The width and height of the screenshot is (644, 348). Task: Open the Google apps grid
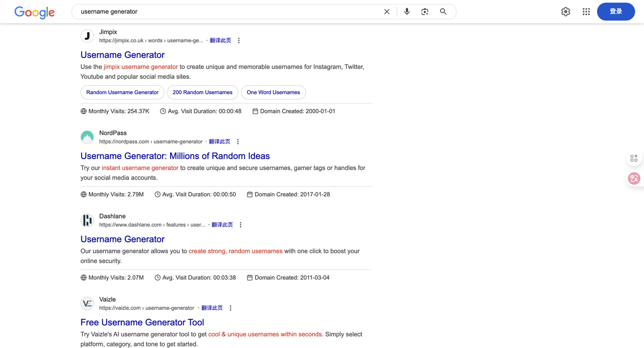pos(586,12)
